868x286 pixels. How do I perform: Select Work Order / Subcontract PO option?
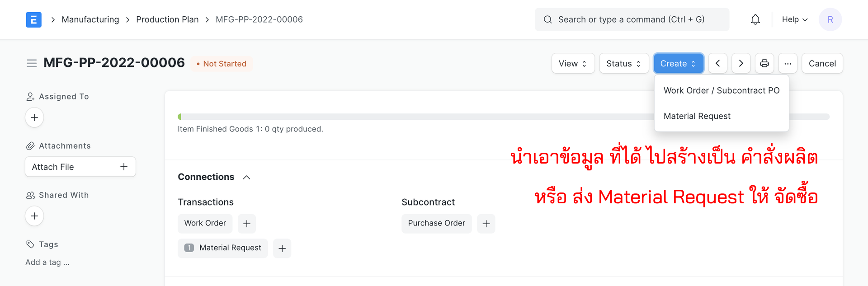pos(722,90)
